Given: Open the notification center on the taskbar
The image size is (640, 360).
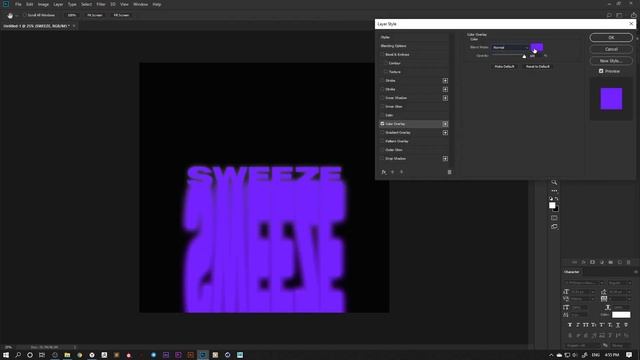Looking at the screenshot, I should pos(629,355).
